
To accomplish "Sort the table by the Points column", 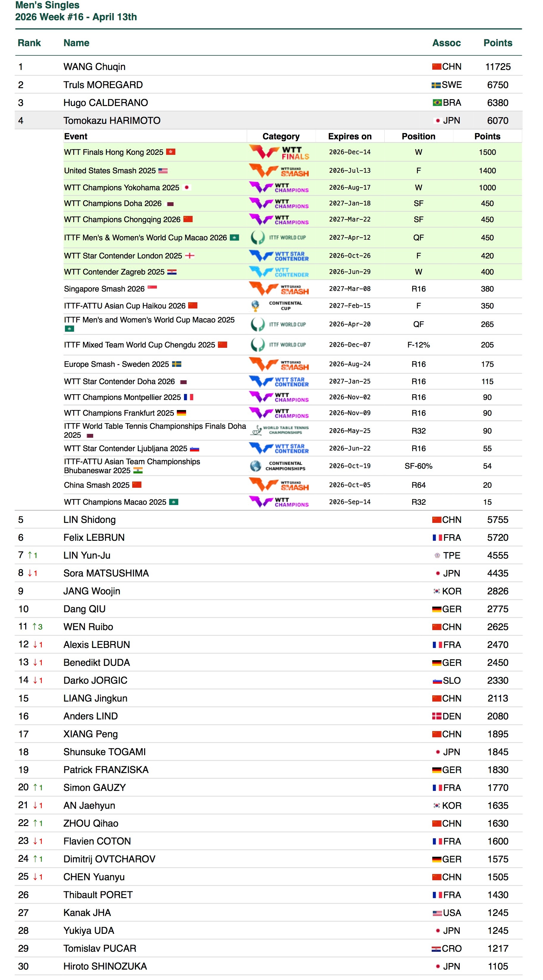I will point(499,43).
